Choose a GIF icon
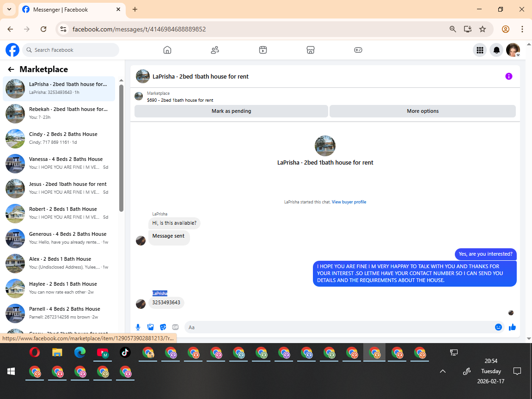The image size is (532, 399). pyautogui.click(x=176, y=327)
